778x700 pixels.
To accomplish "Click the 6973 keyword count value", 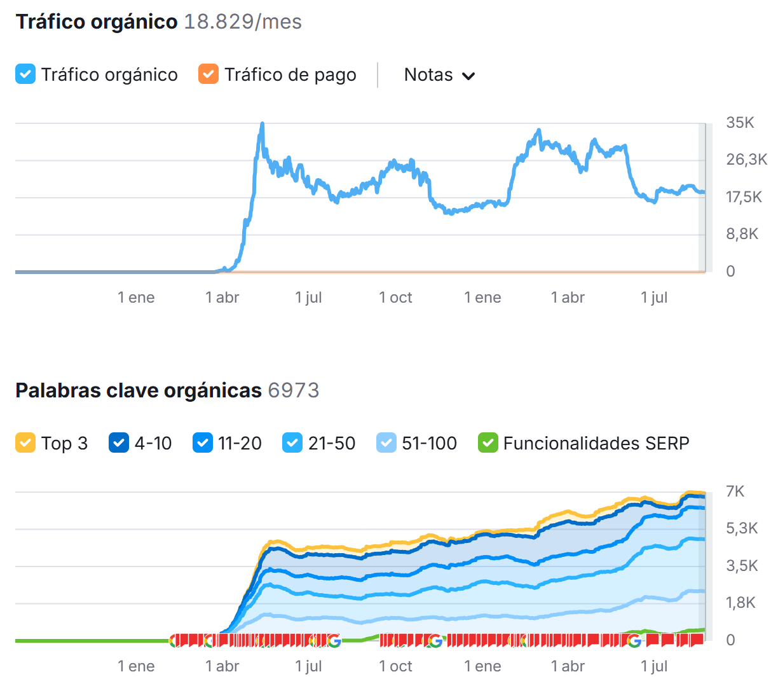I will tap(293, 390).
